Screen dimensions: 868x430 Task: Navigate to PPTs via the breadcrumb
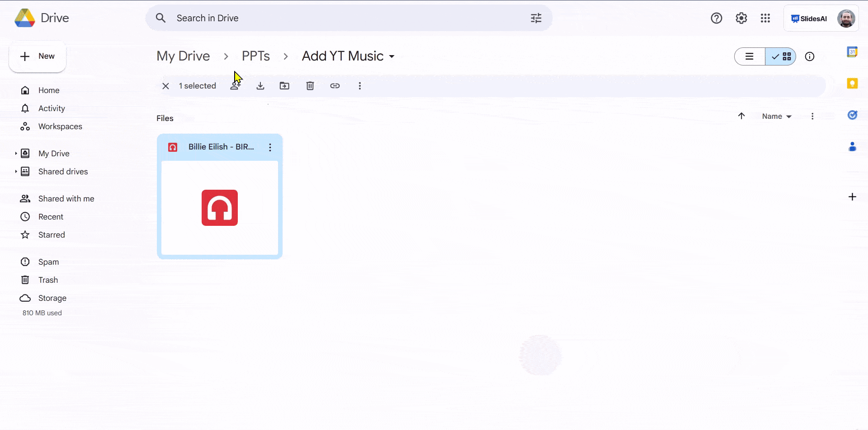tap(256, 56)
